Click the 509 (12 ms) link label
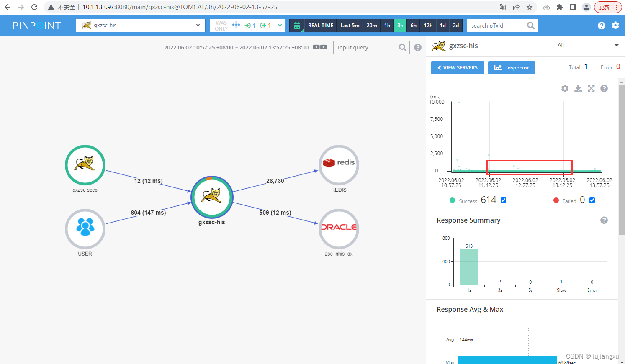This screenshot has height=364, width=625. [275, 213]
